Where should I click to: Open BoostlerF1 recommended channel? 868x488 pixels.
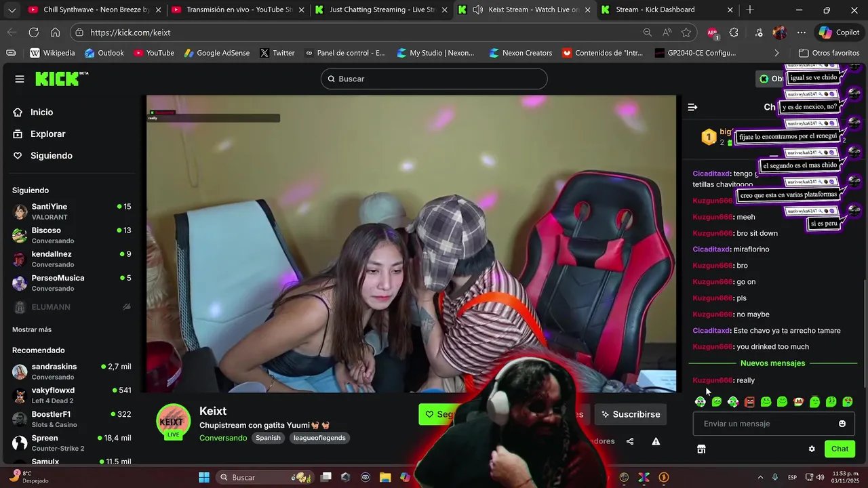point(71,419)
